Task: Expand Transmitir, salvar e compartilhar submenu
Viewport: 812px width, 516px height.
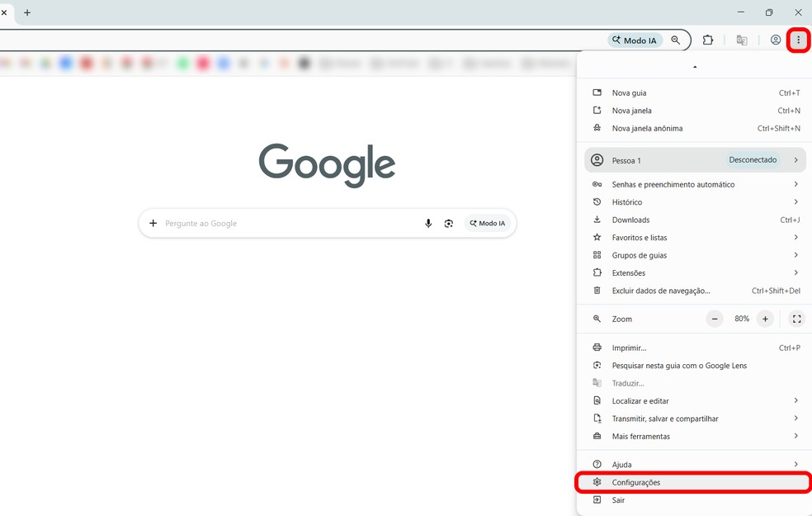Action: [695, 419]
